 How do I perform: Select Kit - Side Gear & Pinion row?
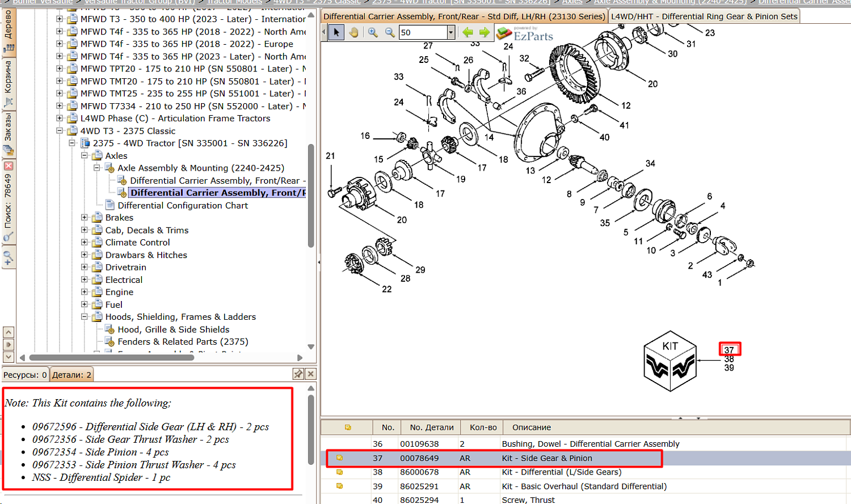pyautogui.click(x=585, y=458)
